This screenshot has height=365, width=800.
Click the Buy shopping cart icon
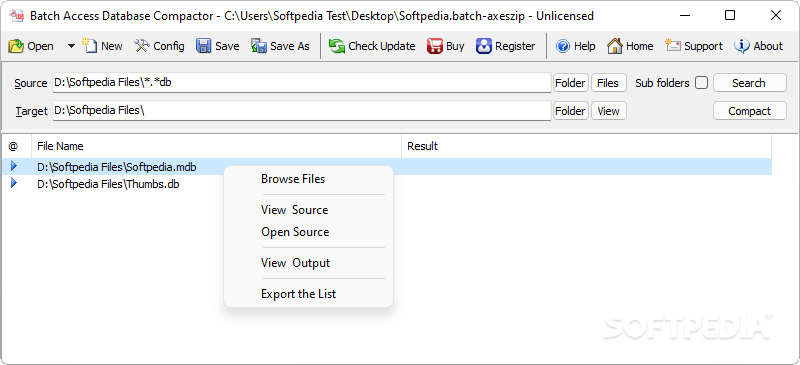pos(435,46)
